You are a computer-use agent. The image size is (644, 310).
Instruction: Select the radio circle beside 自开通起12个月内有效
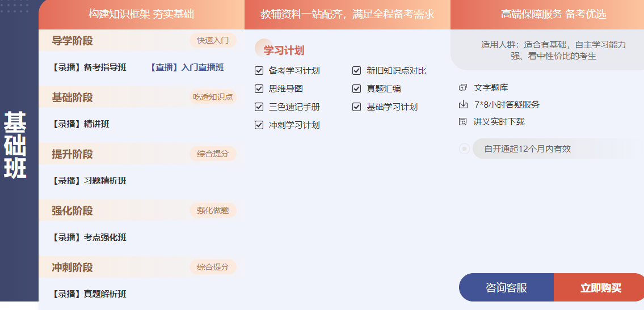pos(464,149)
